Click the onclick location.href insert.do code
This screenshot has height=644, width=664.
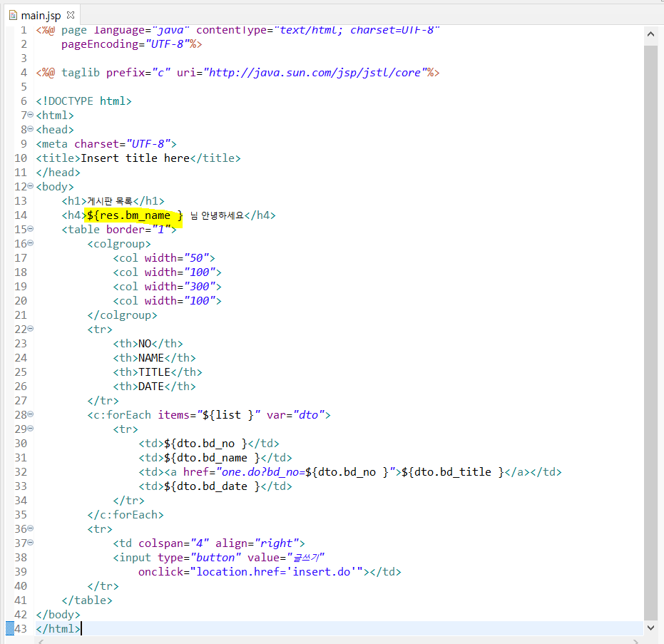(x=251, y=572)
